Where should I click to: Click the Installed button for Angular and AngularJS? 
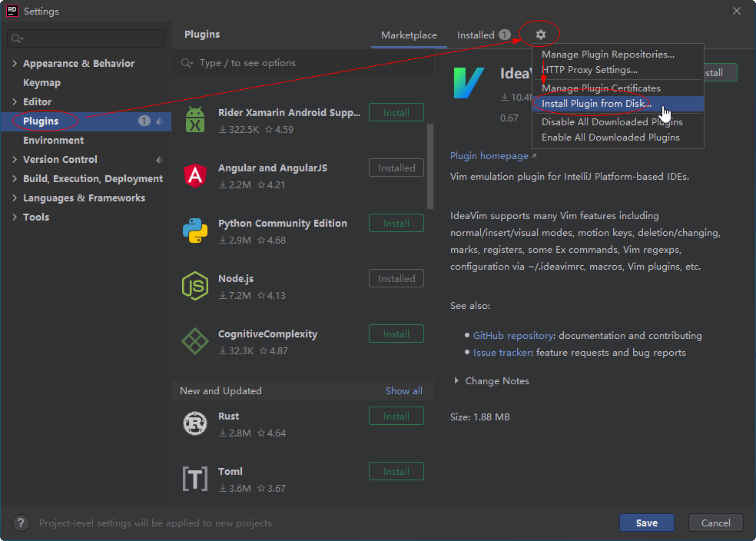coord(396,168)
